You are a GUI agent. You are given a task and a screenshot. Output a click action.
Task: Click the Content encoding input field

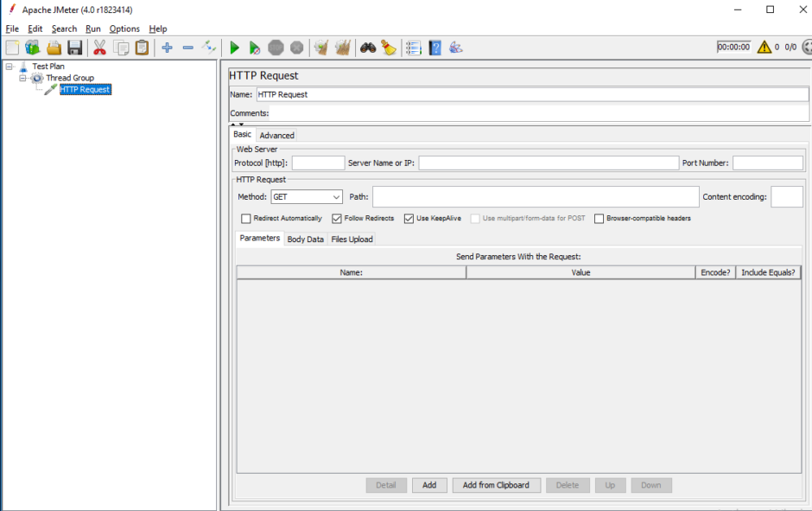pos(787,197)
